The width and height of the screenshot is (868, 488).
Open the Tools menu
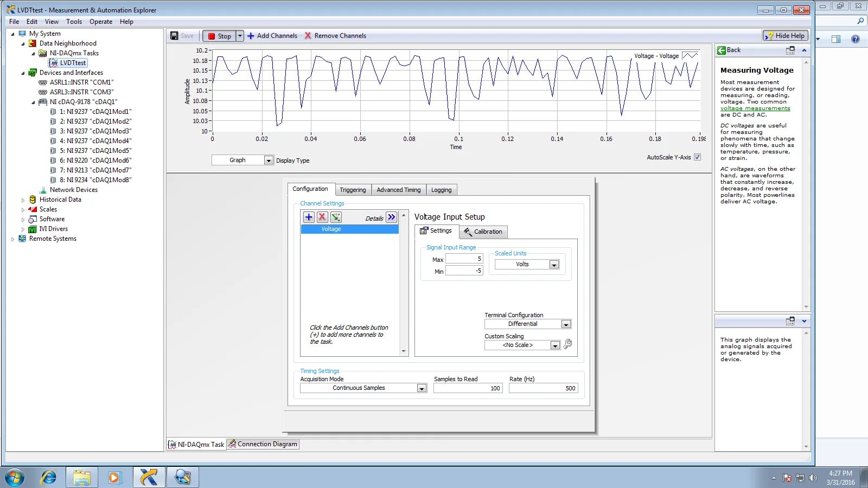74,22
